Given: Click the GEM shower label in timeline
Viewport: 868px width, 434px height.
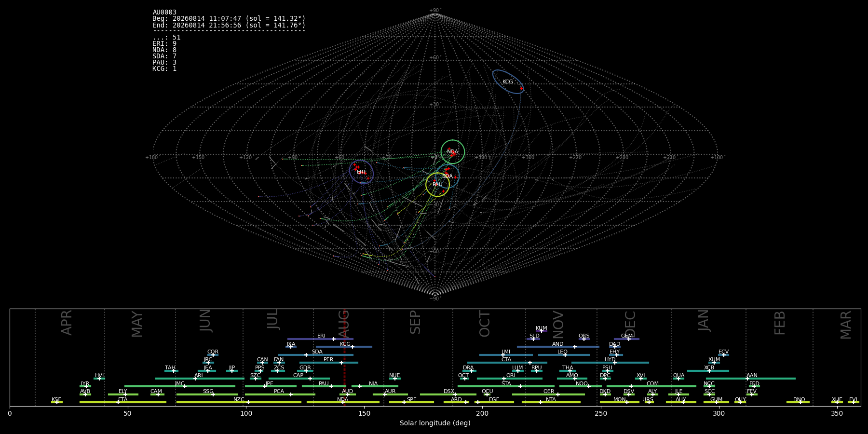Looking at the screenshot, I should click(627, 336).
